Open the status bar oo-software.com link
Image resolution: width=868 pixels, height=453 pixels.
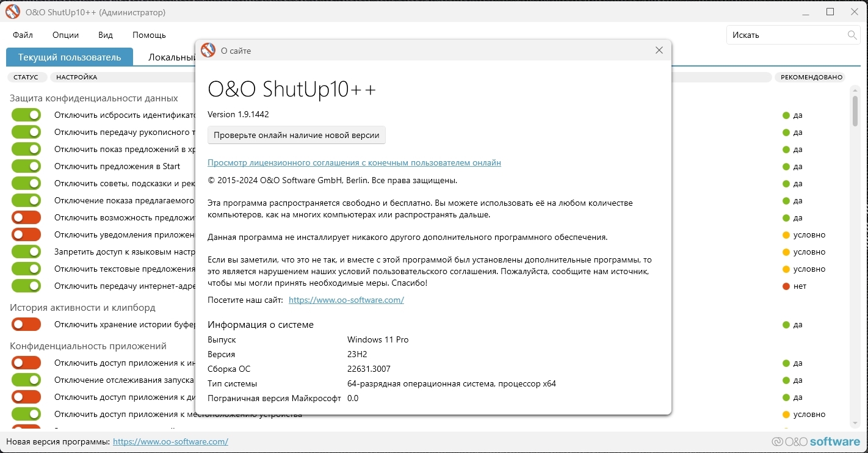pos(170,441)
